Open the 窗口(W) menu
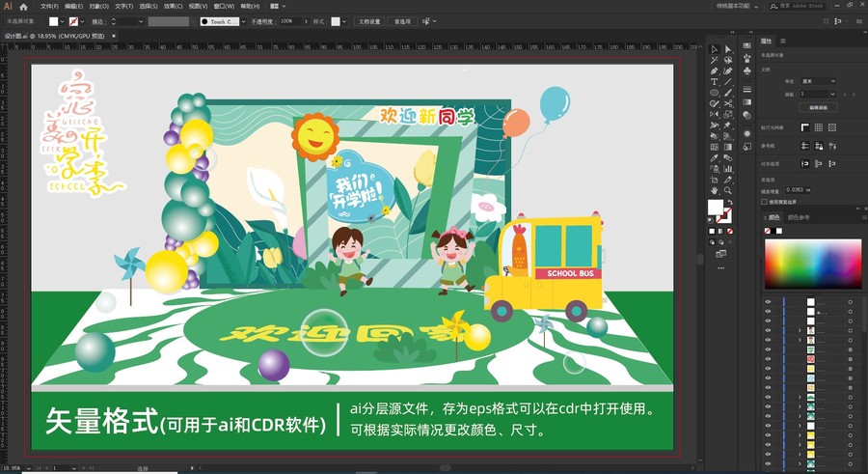Image resolution: width=868 pixels, height=474 pixels. coord(224,6)
